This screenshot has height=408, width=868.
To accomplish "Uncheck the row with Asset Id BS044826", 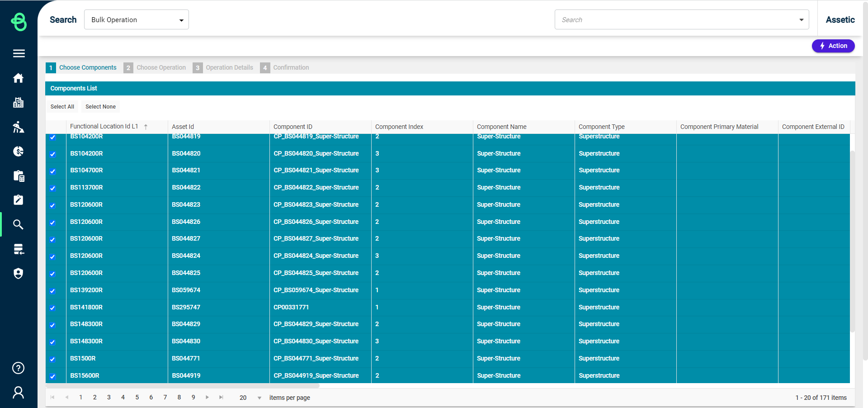I will coord(52,223).
